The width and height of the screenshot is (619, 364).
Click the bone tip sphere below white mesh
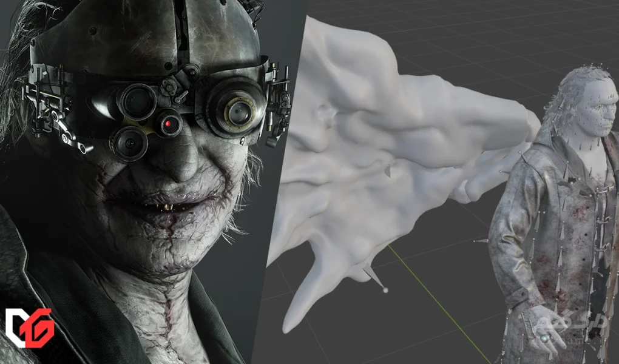[x=385, y=291]
